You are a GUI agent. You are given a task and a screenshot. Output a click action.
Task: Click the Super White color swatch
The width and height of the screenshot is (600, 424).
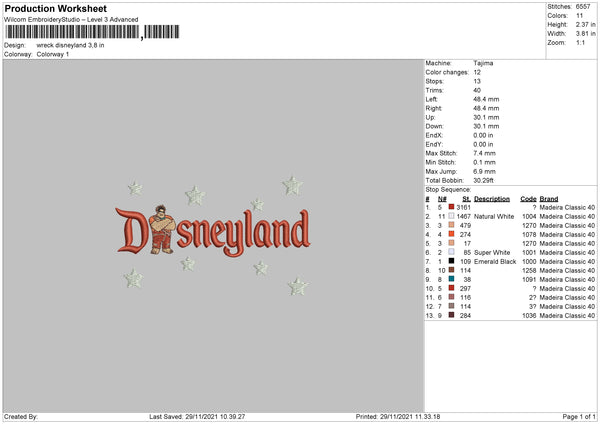pos(452,252)
